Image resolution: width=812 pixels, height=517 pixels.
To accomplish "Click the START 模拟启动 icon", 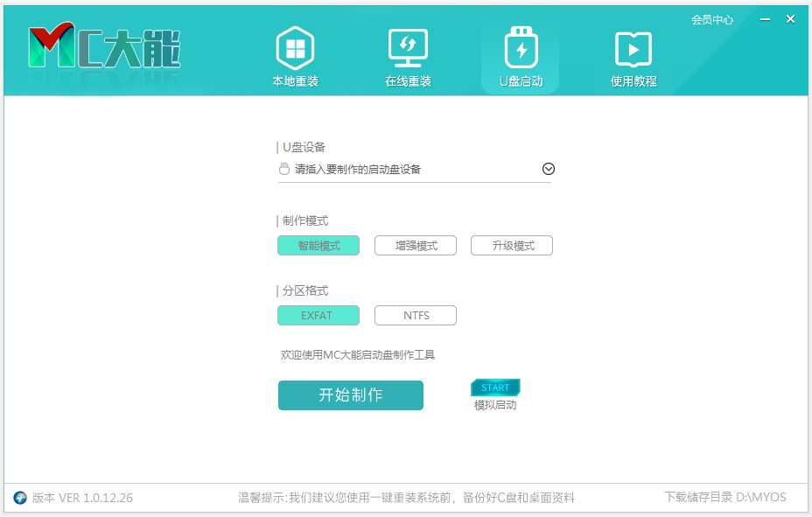I will pyautogui.click(x=495, y=388).
